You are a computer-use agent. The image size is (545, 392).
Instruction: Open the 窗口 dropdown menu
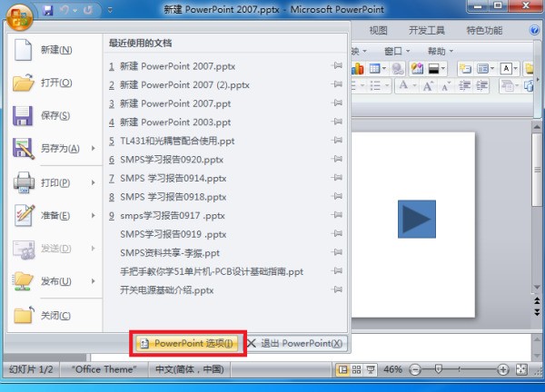(397, 52)
